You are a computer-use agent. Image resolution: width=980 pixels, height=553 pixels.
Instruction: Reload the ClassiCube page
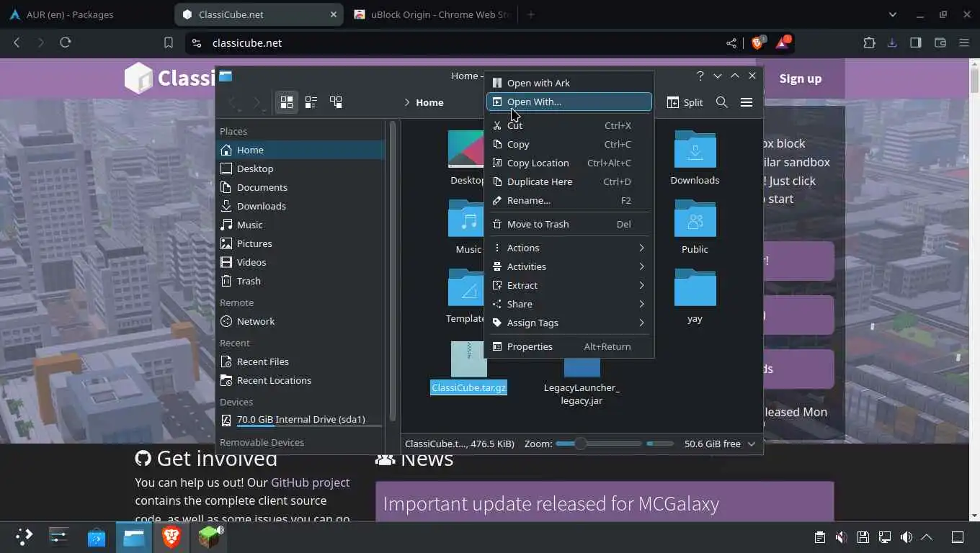(x=66, y=42)
